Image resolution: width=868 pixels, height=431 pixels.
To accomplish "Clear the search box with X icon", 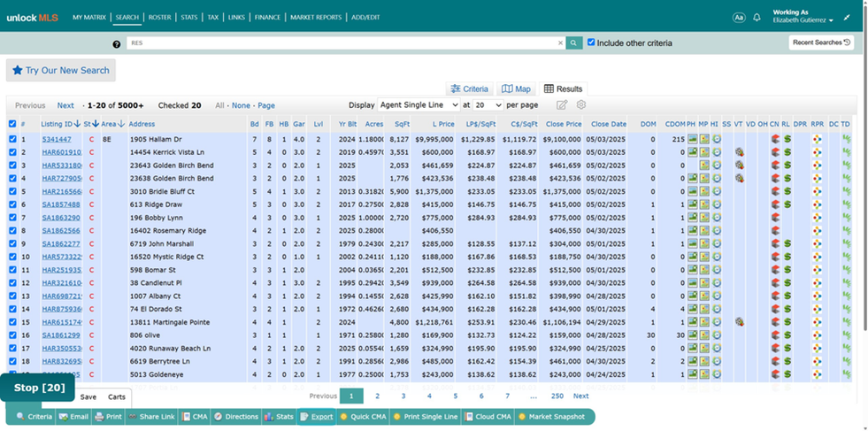I will click(x=560, y=42).
